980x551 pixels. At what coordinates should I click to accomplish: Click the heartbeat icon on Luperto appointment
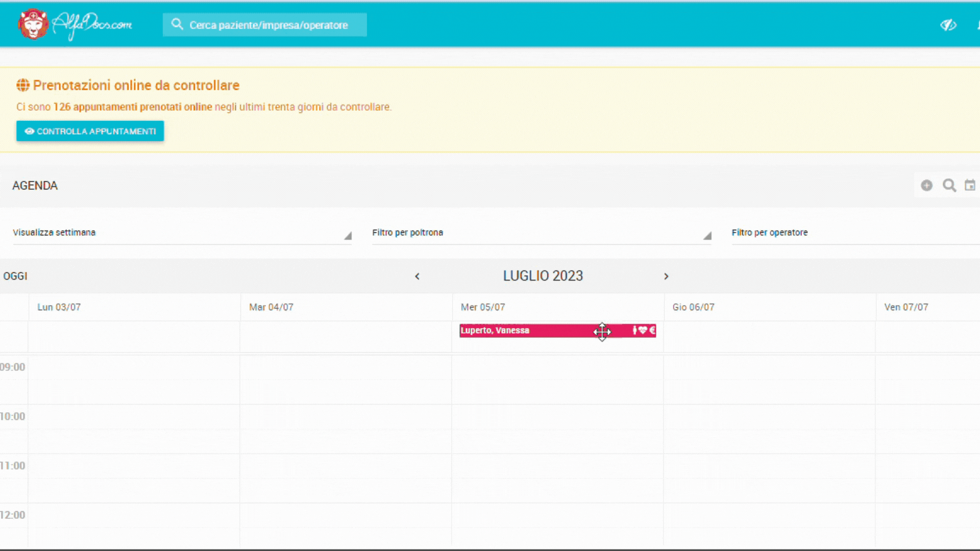coord(643,330)
